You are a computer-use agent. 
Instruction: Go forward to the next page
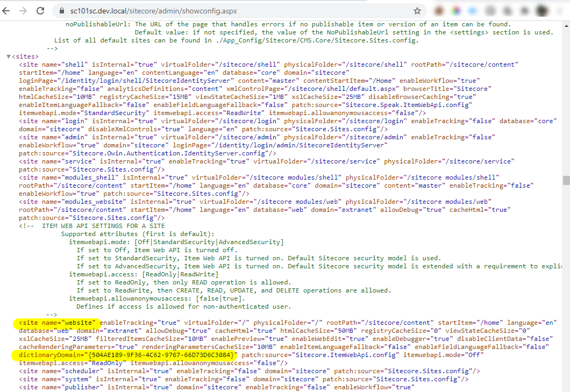[23, 11]
